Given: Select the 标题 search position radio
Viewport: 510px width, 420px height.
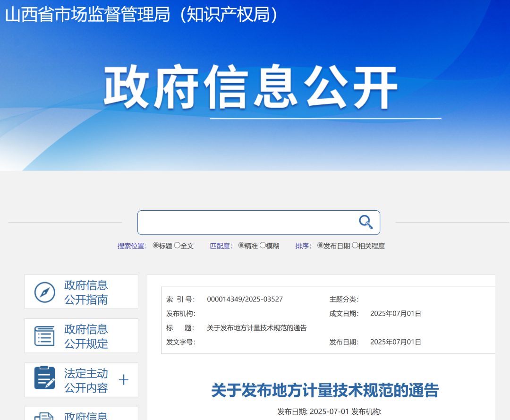Looking at the screenshot, I should click(x=156, y=246).
